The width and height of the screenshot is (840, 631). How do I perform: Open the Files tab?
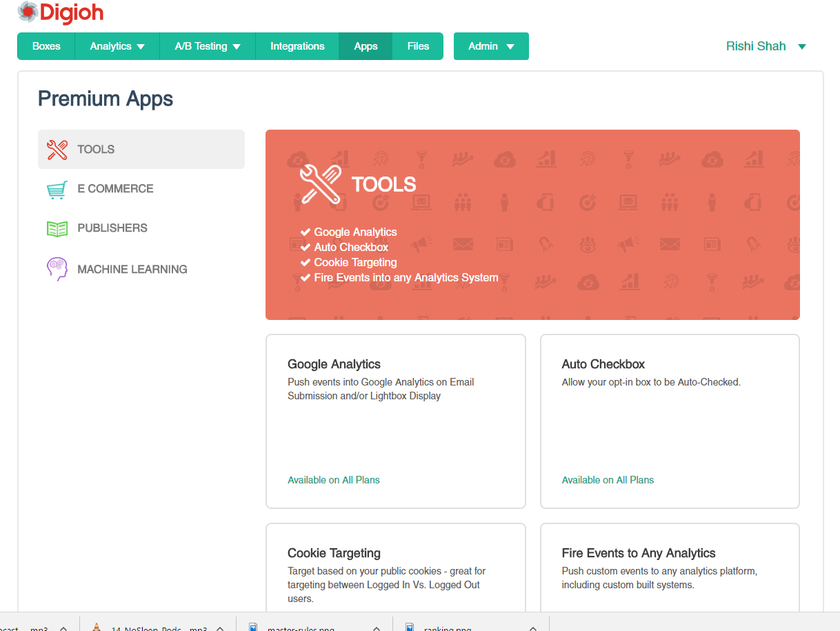tap(418, 46)
